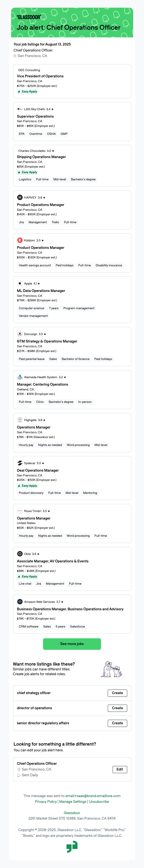
Task: Click the Logistics tag on Shipping Operations Manager
Action: point(25,179)
